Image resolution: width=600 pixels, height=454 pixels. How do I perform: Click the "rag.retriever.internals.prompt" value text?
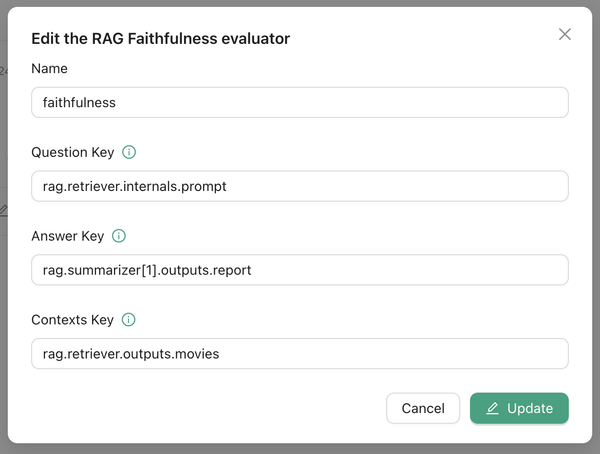pyautogui.click(x=141, y=186)
